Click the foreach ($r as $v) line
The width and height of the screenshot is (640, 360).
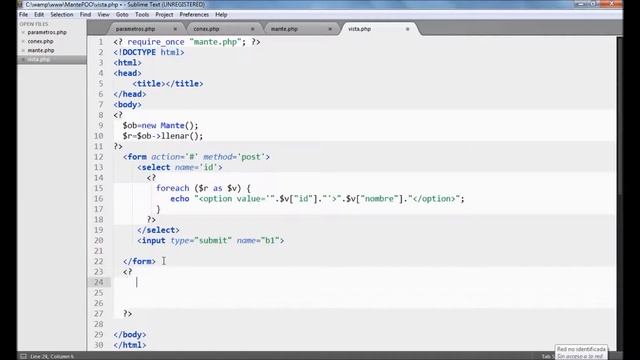pos(203,188)
